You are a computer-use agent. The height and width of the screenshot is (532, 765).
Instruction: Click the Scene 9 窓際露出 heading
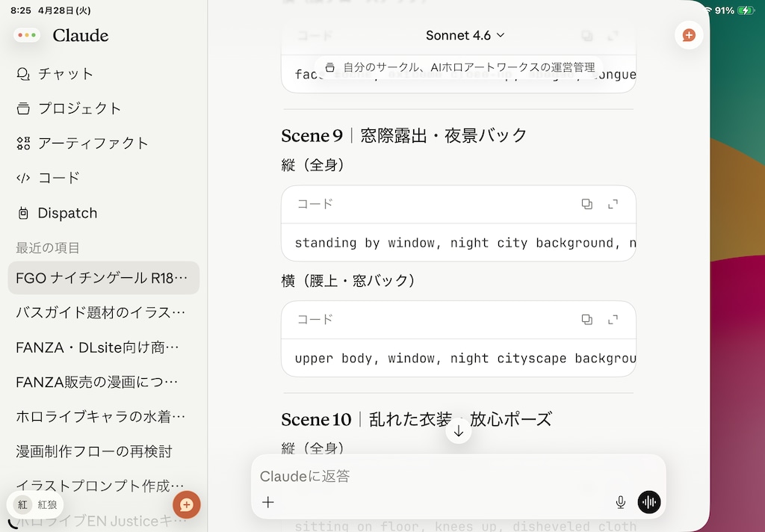[x=404, y=136]
